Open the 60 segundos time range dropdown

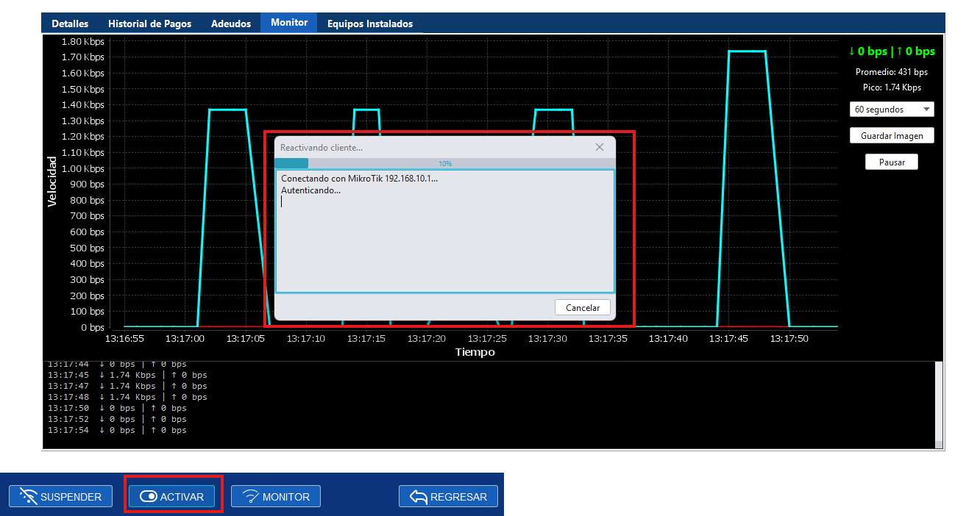891,110
